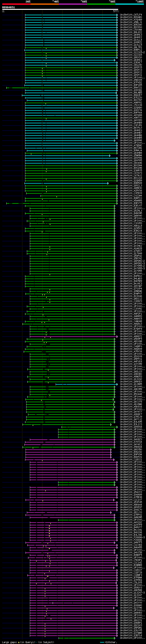Select hit UniRef100_B8LQY2
This screenshot has width=146, height=644.
pyautogui.click(x=131, y=32)
